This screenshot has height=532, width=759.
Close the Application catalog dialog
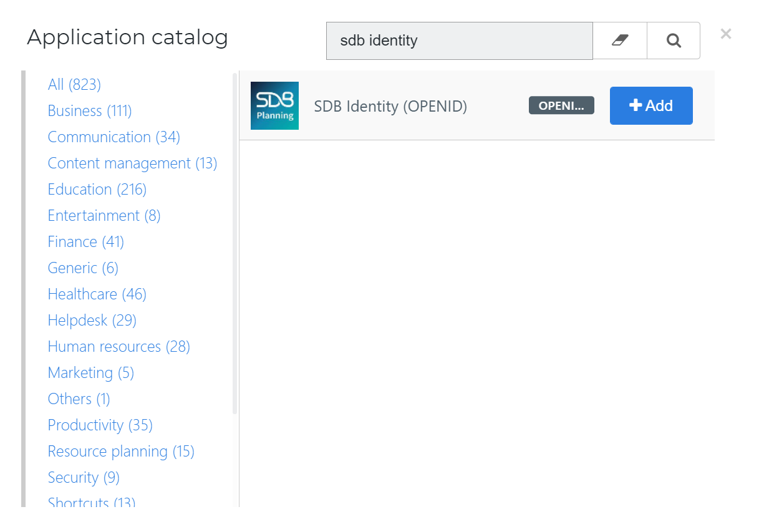[x=726, y=34]
